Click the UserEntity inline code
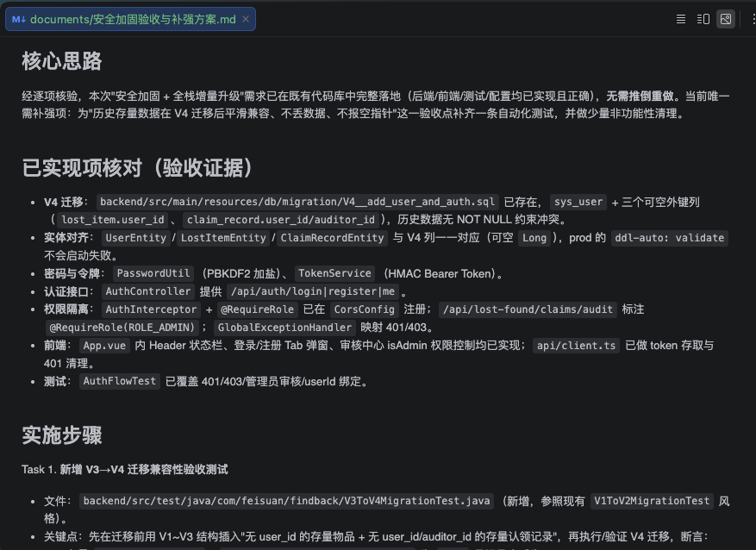This screenshot has height=550, width=756. (x=135, y=238)
